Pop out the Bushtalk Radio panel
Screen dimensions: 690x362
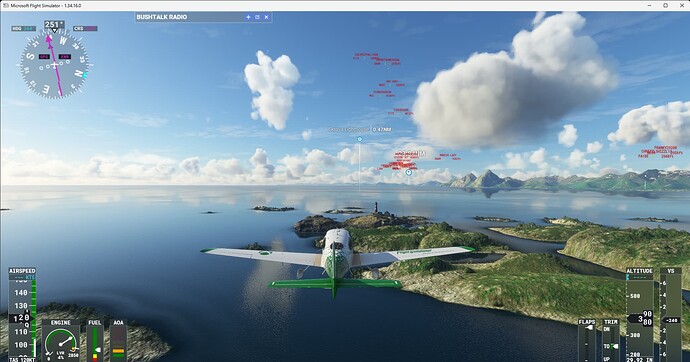(x=257, y=17)
